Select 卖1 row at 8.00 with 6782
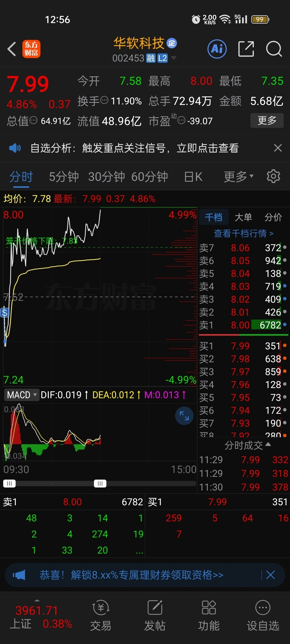This screenshot has width=290, height=644. pos(243,325)
